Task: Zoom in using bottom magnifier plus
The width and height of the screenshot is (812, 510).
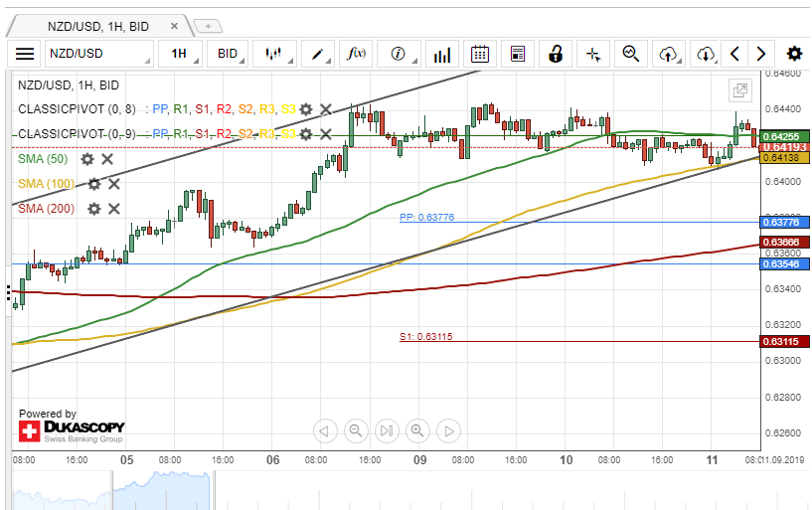Action: (417, 430)
